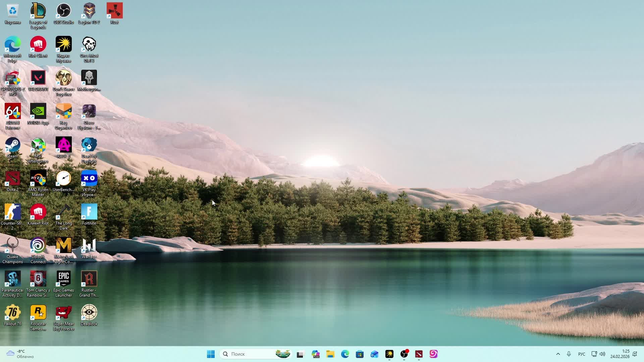Open the volume control in system tray
This screenshot has width=644, height=362.
point(602,354)
